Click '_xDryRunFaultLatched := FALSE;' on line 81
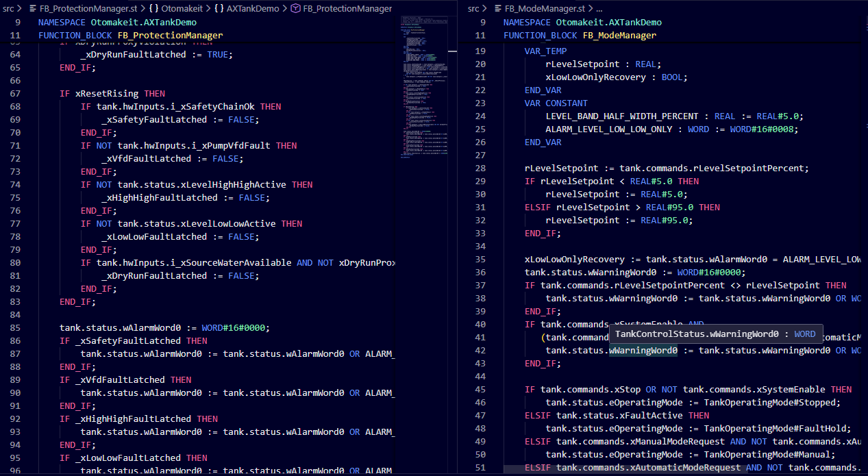 181,275
